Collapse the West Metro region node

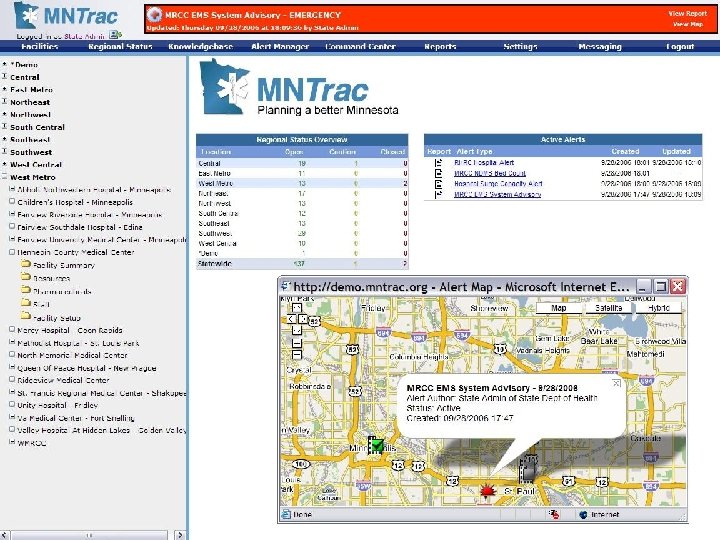pos(5,176)
